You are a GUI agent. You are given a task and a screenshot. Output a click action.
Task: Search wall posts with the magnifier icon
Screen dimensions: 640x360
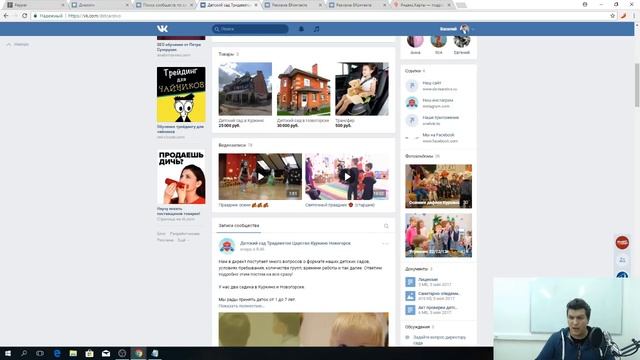click(386, 226)
